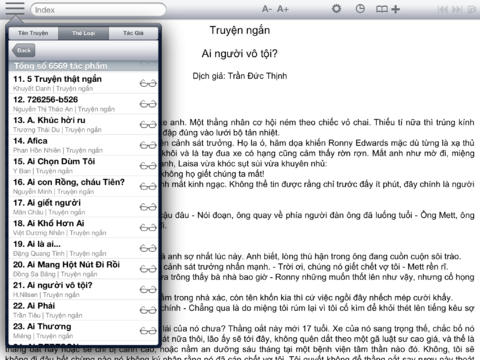This screenshot has width=480, height=360.
Task: Click glasses icon for Ai Phải
Action: [x=148, y=310]
